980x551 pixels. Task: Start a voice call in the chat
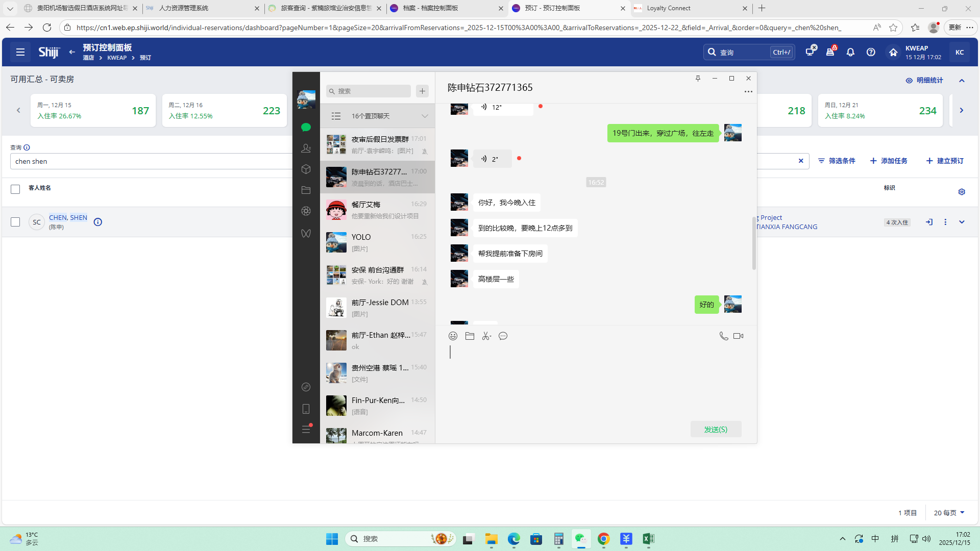723,336
